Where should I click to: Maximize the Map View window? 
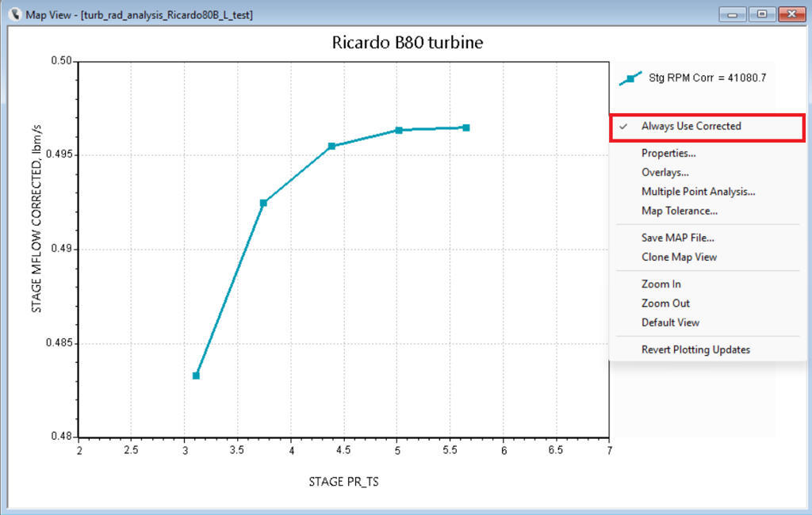[761, 14]
